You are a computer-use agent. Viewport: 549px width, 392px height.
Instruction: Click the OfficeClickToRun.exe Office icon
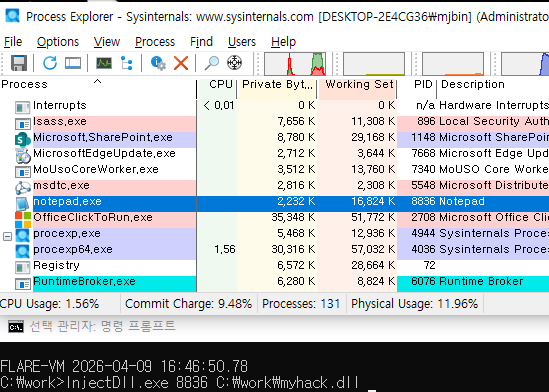click(23, 220)
